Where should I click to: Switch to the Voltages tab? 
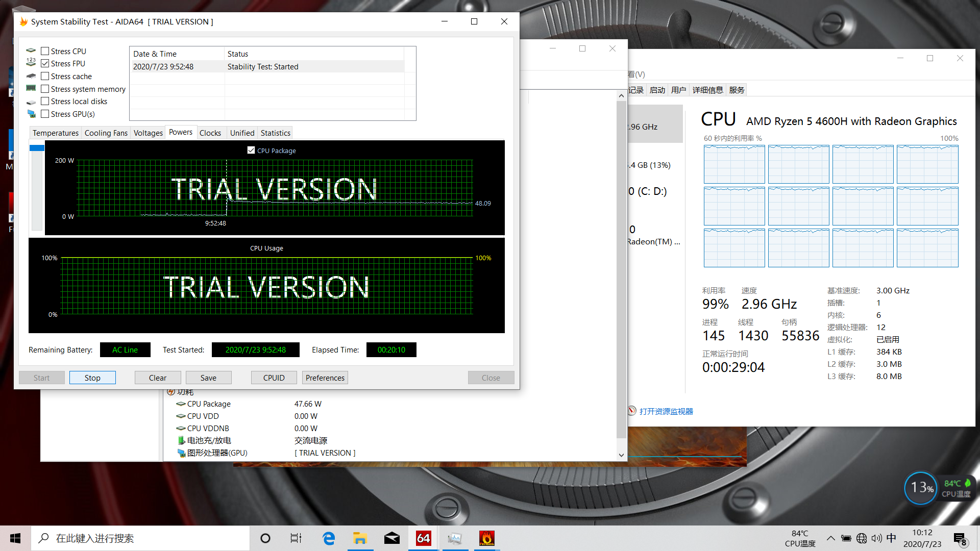(148, 133)
